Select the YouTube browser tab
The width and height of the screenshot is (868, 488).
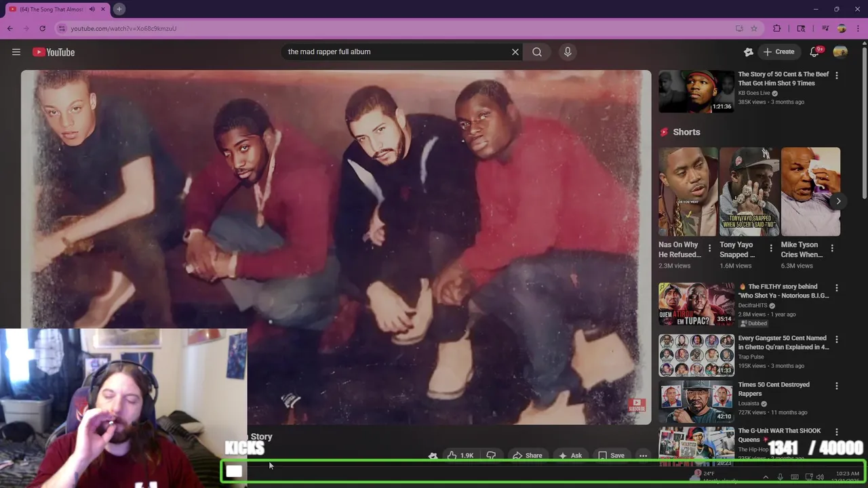pos(57,9)
